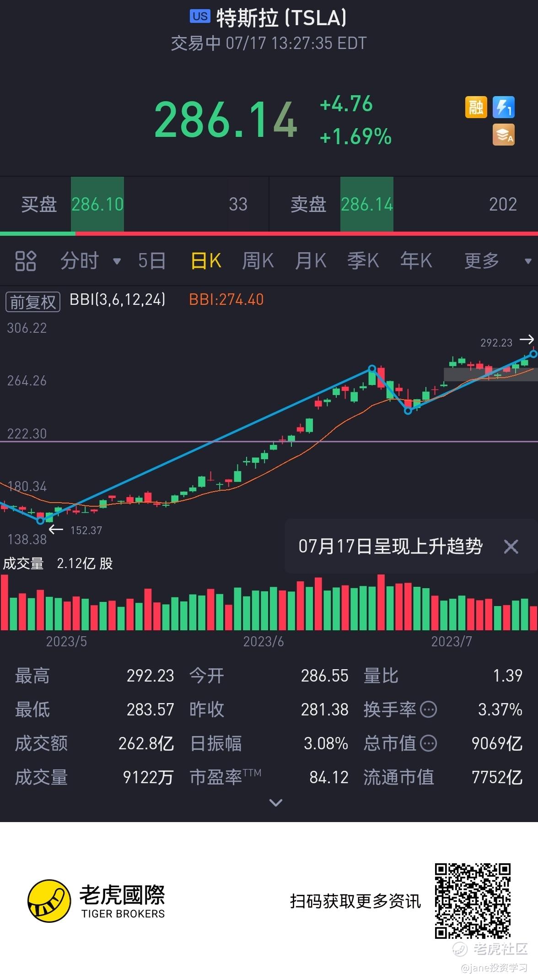Image resolution: width=538 pixels, height=980 pixels.
Task: Open dropdown arrow beside 更多
Action: point(528,261)
